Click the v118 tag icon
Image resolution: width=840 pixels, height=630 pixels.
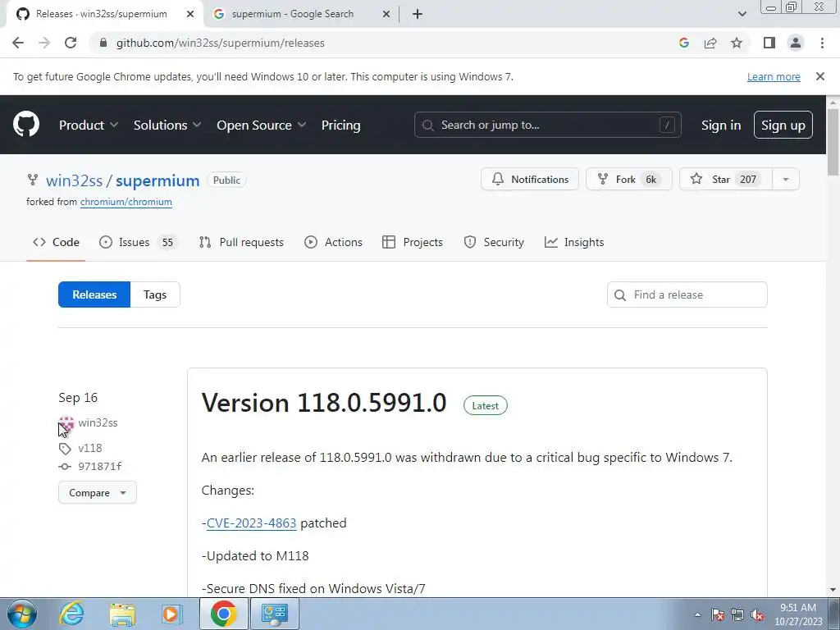pyautogui.click(x=65, y=449)
